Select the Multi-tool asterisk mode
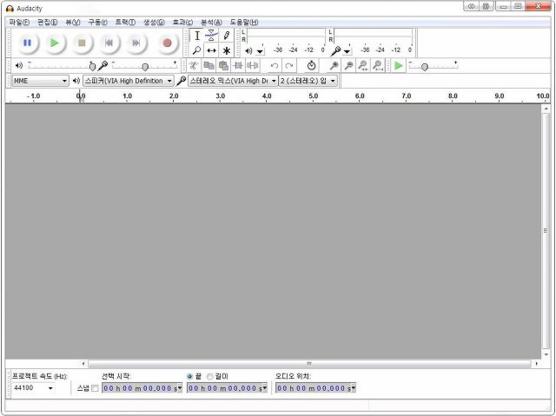Image resolution: width=556 pixels, height=416 pixels. [226, 51]
